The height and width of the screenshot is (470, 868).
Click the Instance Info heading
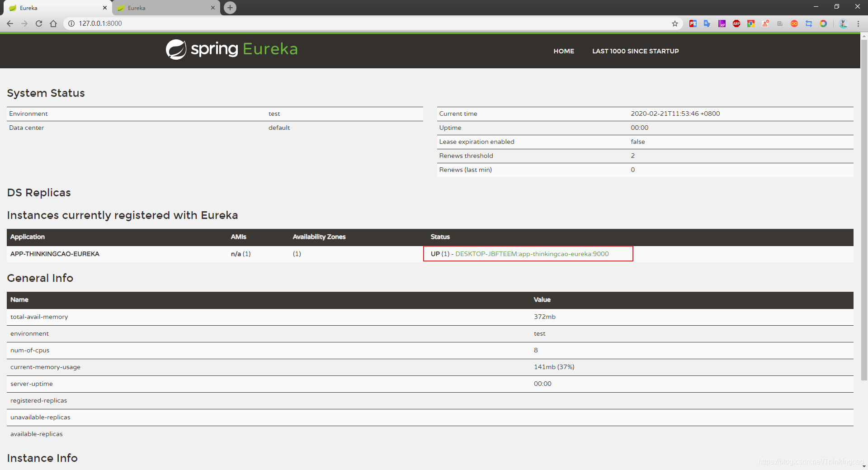[x=42, y=458]
